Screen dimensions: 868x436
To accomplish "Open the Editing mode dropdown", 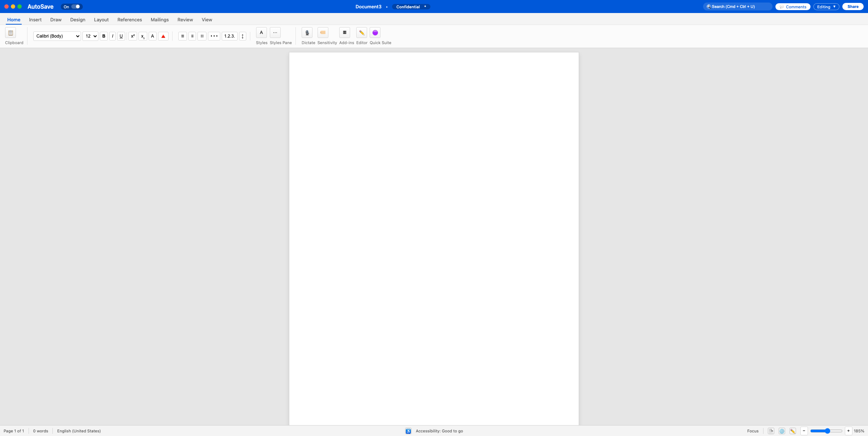I will [x=826, y=7].
